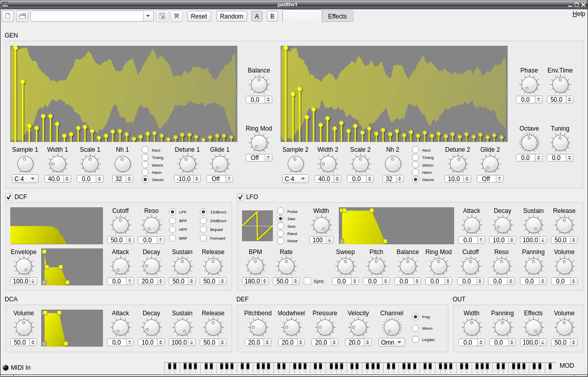Open the Sample 2 note dropdown
This screenshot has width=588, height=377.
[296, 179]
